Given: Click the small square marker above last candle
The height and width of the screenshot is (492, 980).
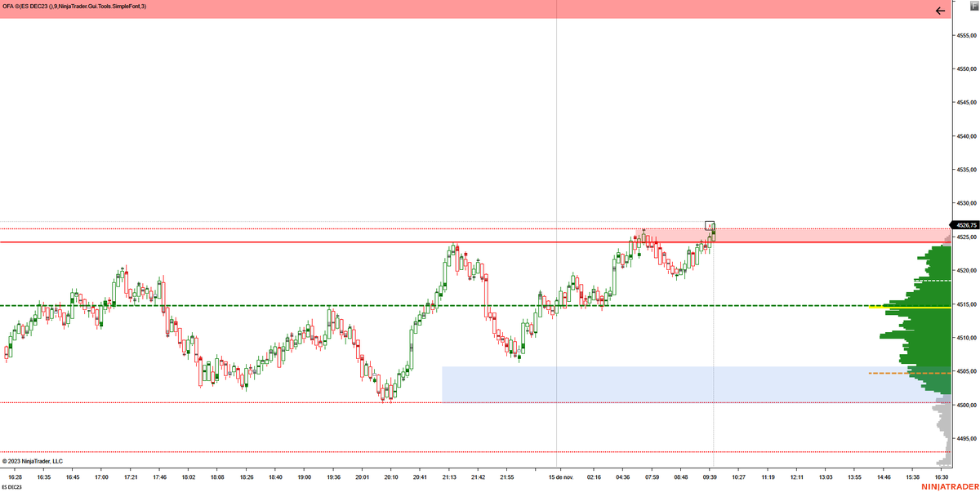Looking at the screenshot, I should pos(710,224).
